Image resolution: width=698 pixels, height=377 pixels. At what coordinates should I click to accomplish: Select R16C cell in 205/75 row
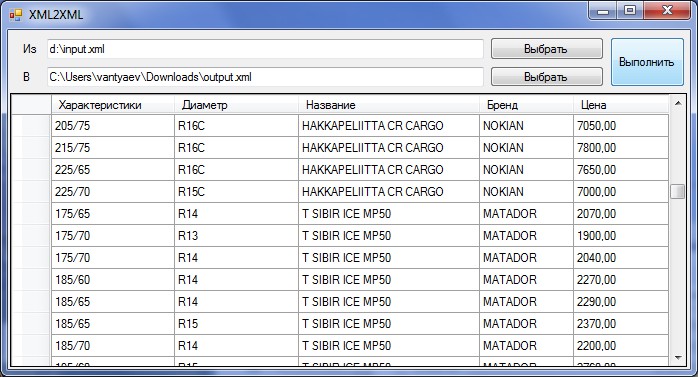(236, 126)
